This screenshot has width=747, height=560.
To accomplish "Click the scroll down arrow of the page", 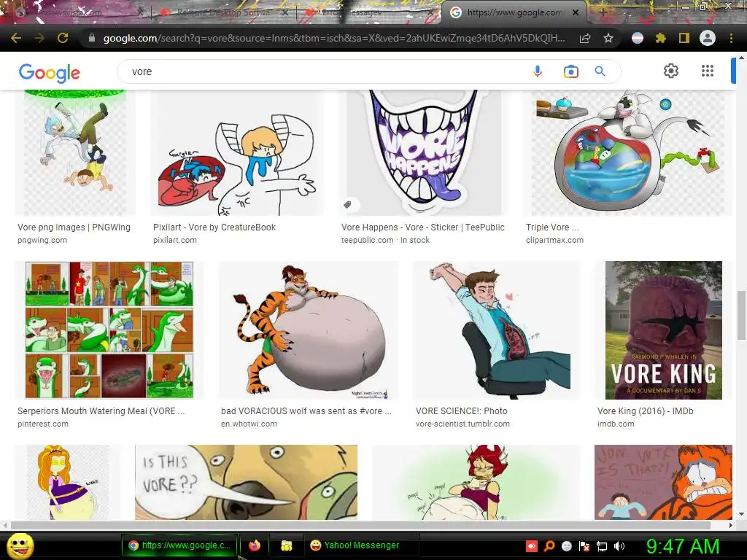I will point(741,514).
